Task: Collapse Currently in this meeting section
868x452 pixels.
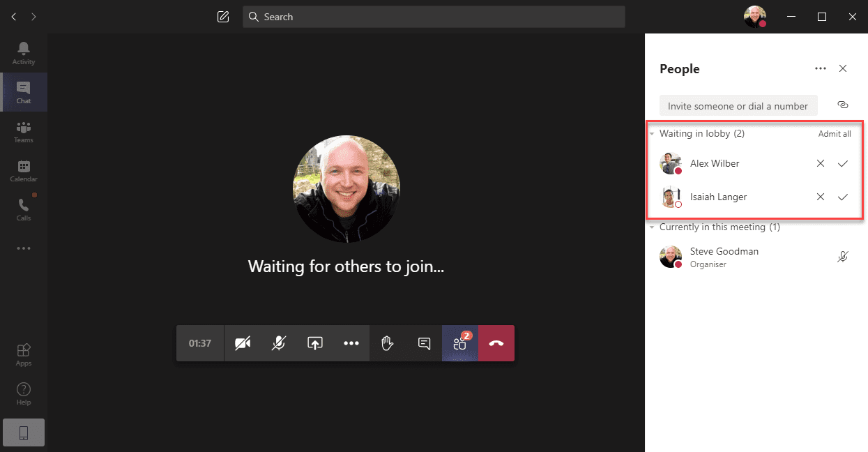Action: tap(652, 227)
